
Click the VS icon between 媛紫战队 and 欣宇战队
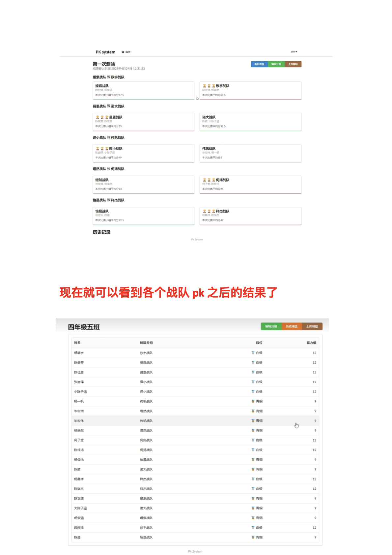pyautogui.click(x=108, y=77)
